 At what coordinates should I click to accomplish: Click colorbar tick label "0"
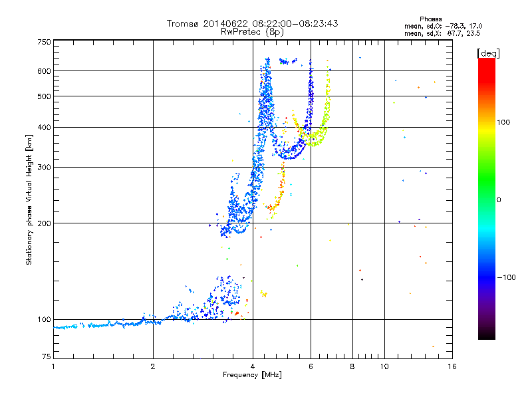(499, 200)
